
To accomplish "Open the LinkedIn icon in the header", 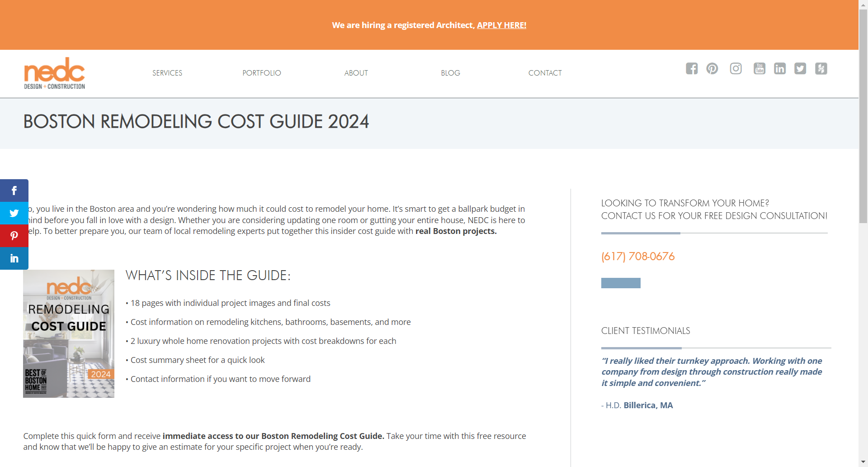I will 779,68.
